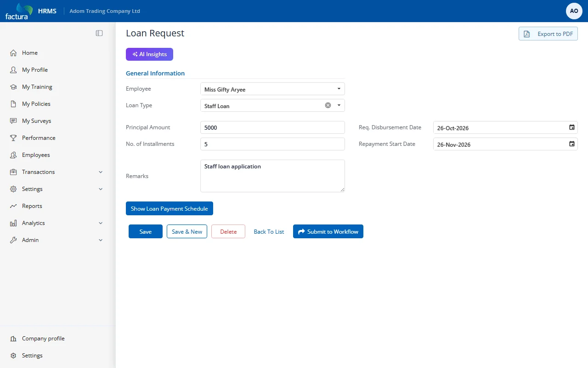Click the Analytics bar chart icon

(x=13, y=223)
